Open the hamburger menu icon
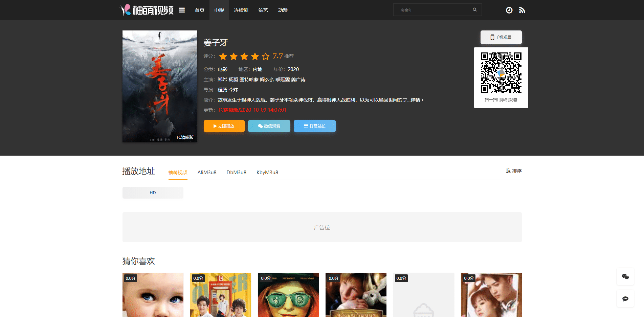 click(x=182, y=10)
